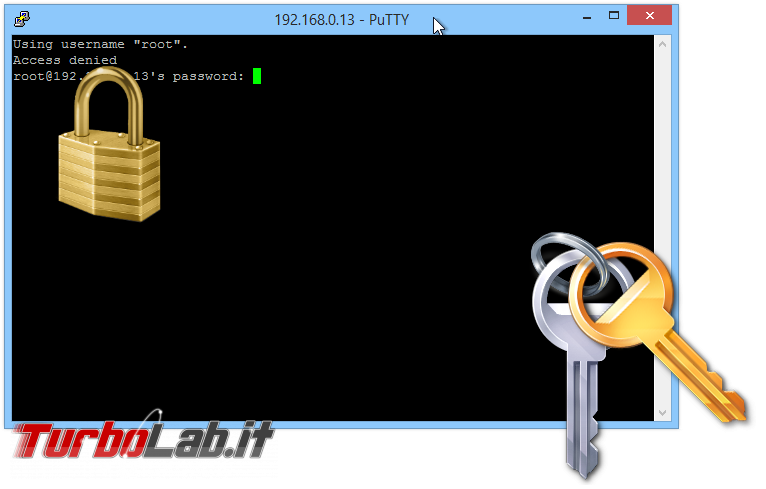Minimize the PuTTY window
766x489 pixels.
[587, 17]
